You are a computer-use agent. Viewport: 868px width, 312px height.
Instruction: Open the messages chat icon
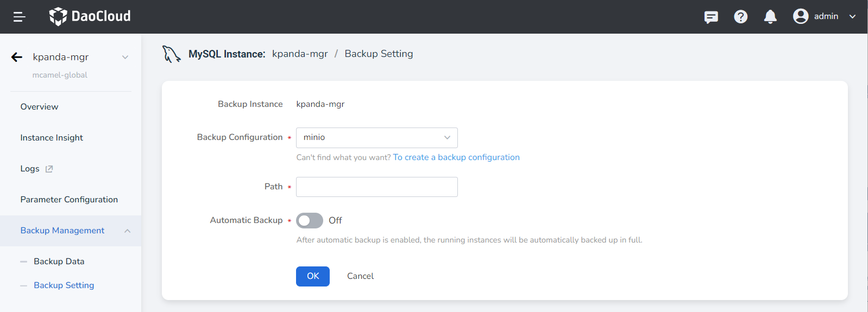click(710, 17)
